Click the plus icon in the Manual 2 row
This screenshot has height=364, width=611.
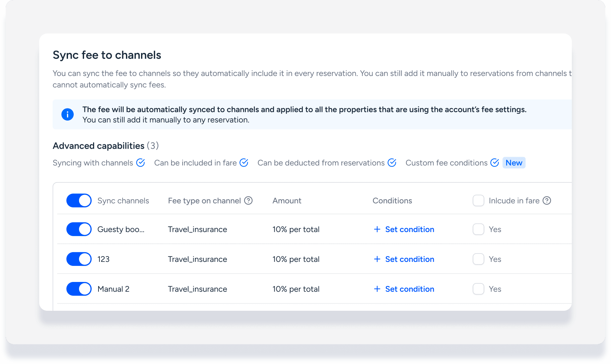(377, 289)
